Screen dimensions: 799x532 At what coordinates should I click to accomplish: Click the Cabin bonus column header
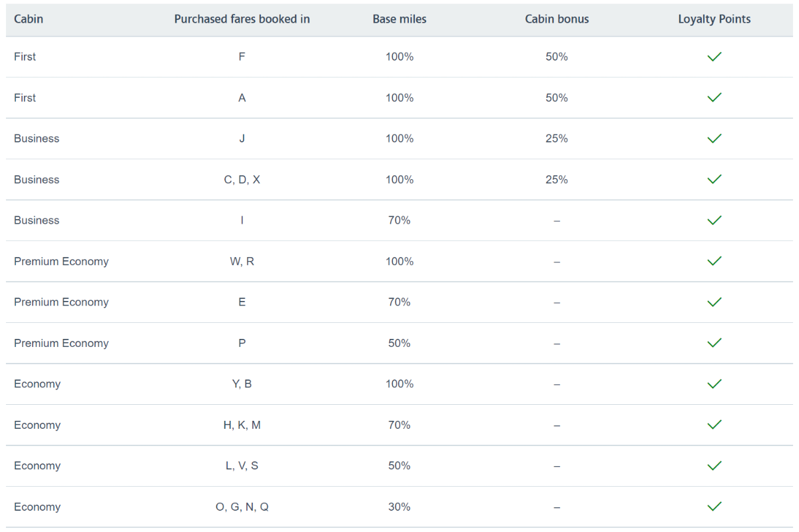[x=557, y=19]
